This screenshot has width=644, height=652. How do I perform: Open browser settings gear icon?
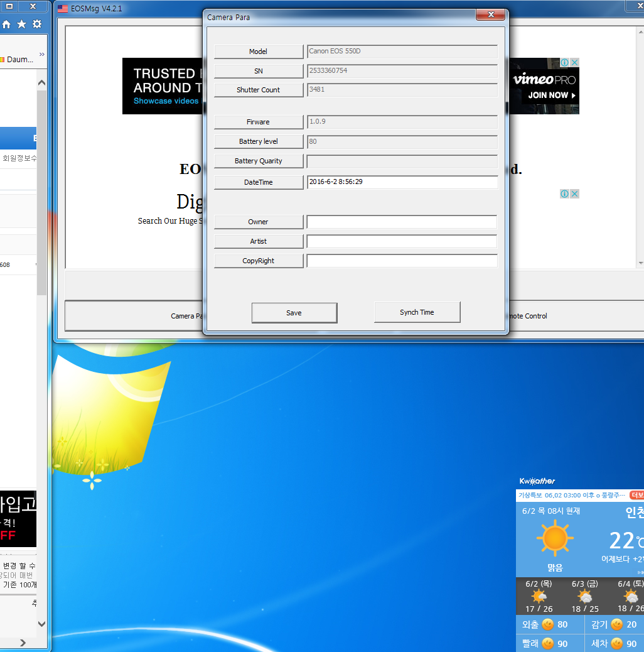click(37, 24)
